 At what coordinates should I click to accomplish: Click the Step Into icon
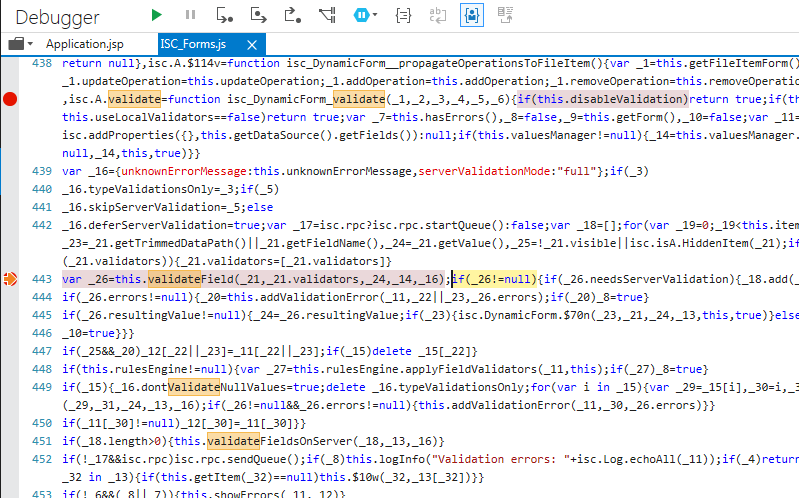[225, 15]
